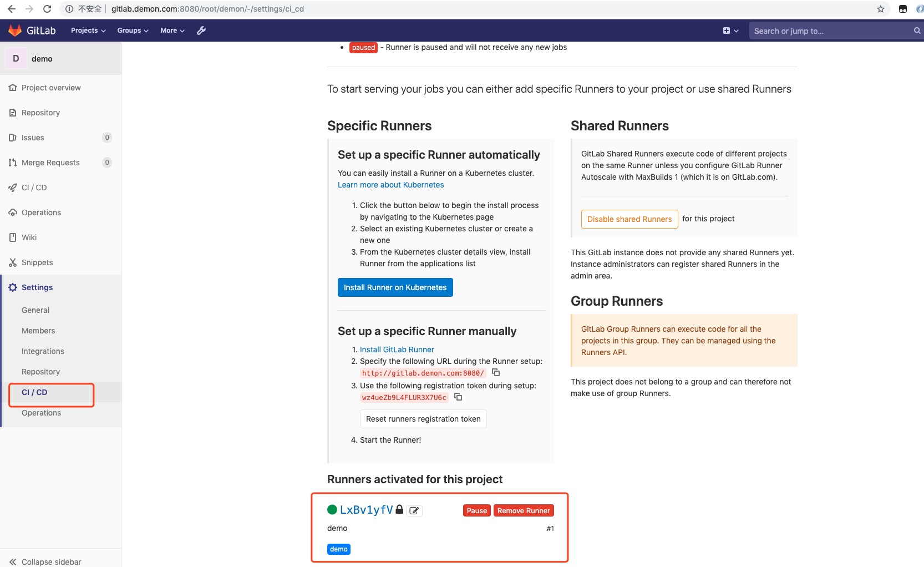The image size is (924, 567).
Task: Expand the More dropdown
Action: click(x=172, y=31)
